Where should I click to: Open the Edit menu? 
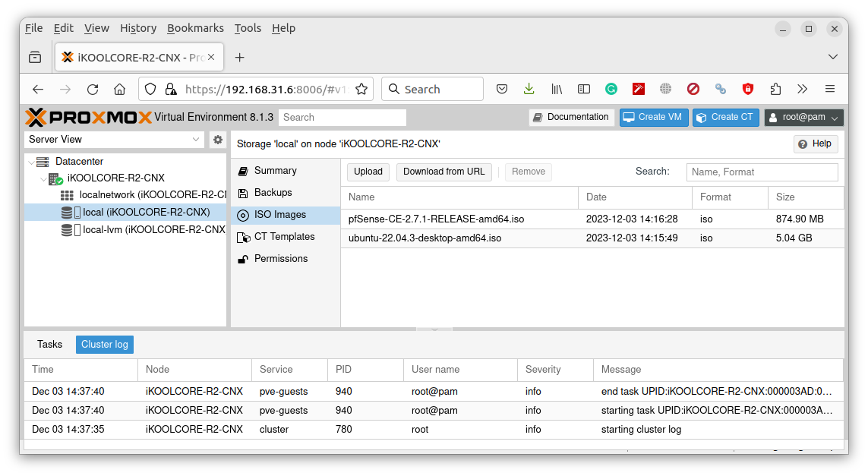(x=64, y=28)
